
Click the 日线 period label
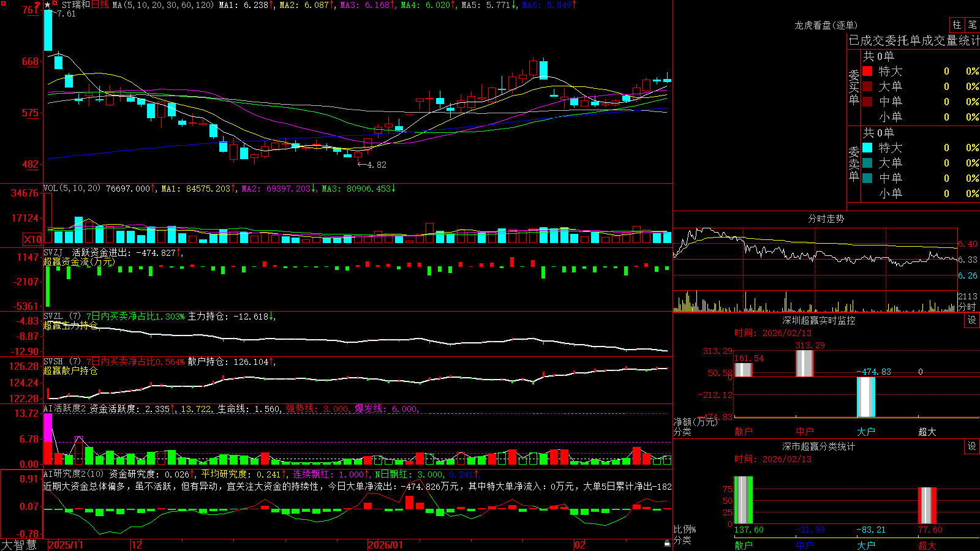pyautogui.click(x=100, y=5)
